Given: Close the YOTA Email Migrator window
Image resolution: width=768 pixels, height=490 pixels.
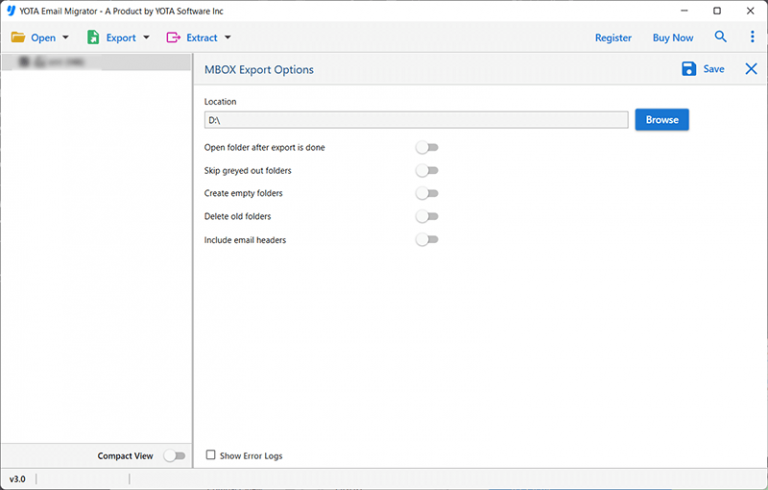Looking at the screenshot, I should [750, 11].
